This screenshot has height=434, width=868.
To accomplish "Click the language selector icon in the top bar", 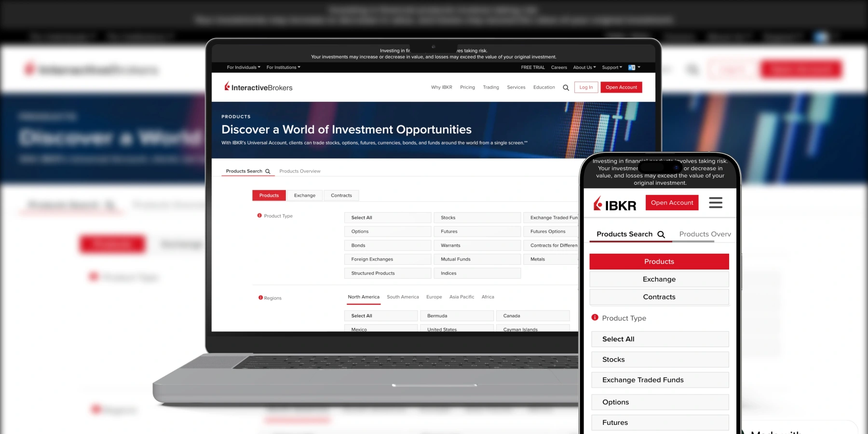I will [632, 68].
